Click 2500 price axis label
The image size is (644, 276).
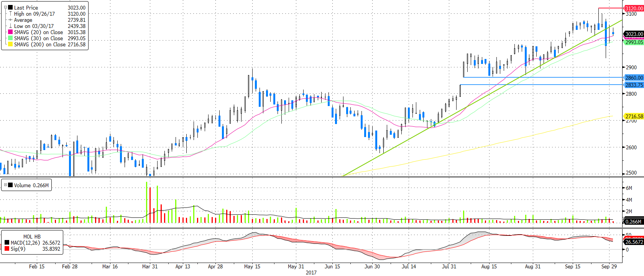click(x=631, y=173)
